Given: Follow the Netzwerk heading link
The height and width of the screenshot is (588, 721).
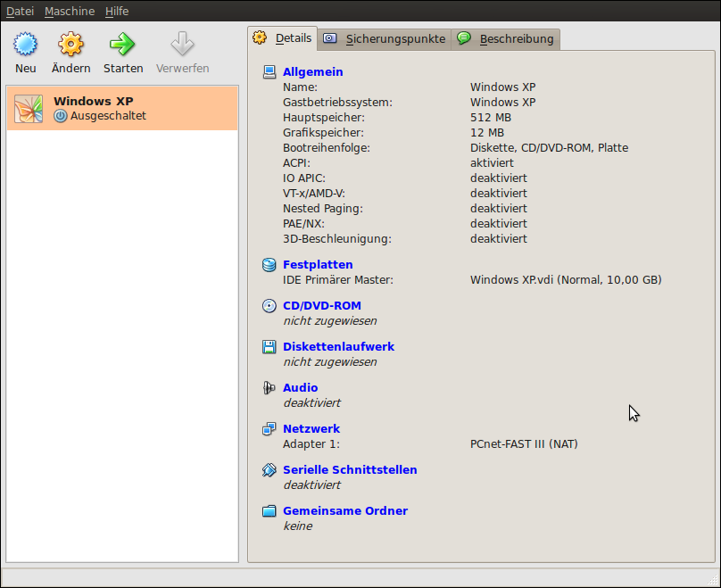Looking at the screenshot, I should pos(311,429).
